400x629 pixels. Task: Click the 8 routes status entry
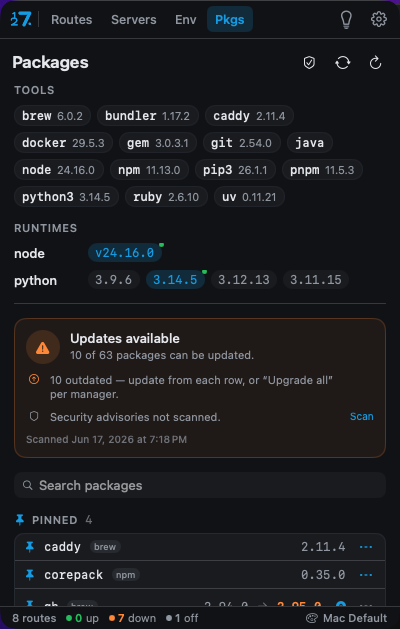pos(34,618)
